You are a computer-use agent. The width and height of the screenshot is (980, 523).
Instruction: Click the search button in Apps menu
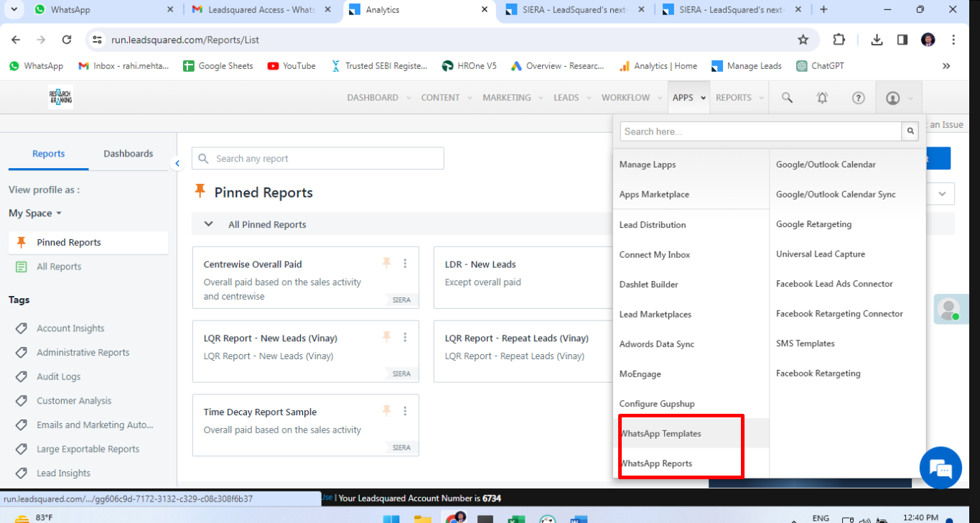pos(911,131)
